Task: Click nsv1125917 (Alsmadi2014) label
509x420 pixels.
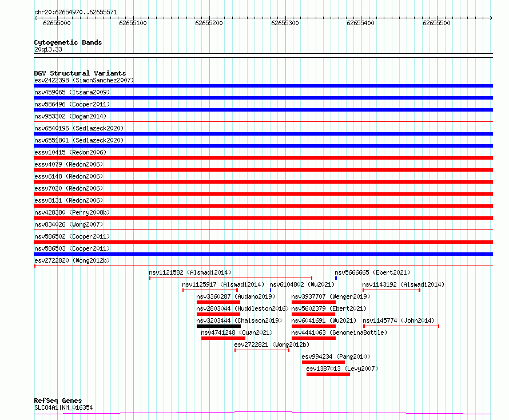Action: (x=223, y=284)
